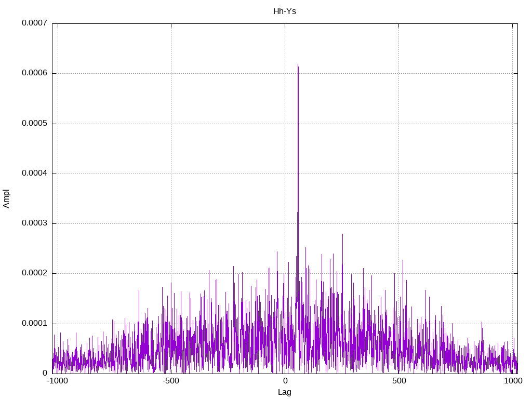Click the 0.0003 Y-axis tick label

click(x=35, y=223)
